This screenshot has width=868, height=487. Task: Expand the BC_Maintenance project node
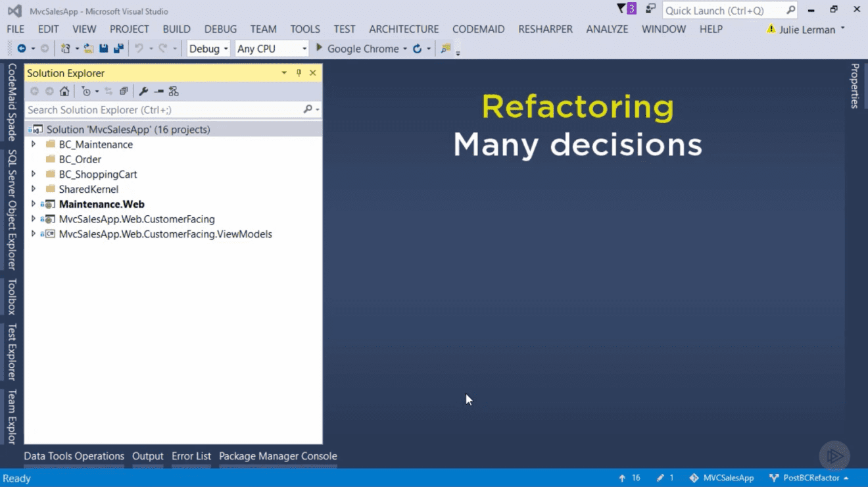click(34, 143)
